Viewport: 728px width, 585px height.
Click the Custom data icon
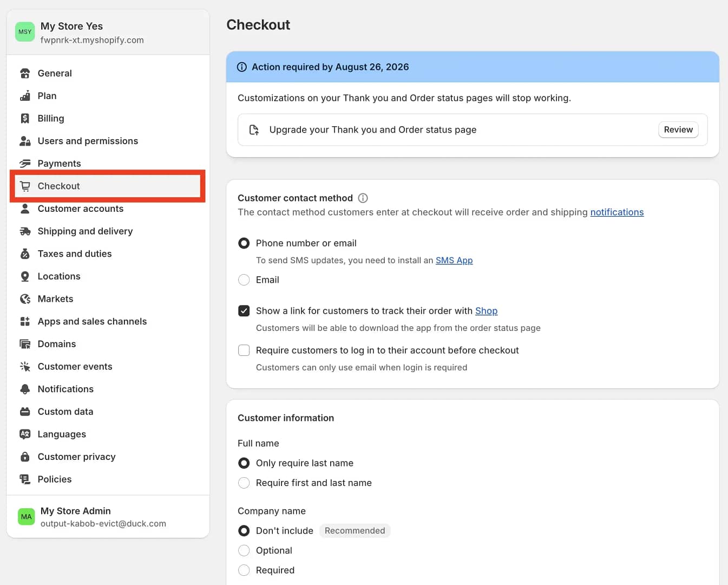pyautogui.click(x=25, y=412)
